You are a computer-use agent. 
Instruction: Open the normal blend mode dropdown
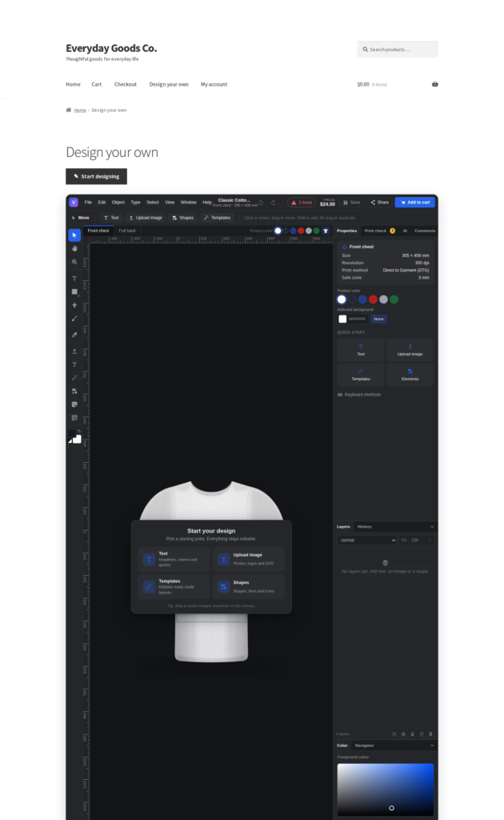click(367, 541)
